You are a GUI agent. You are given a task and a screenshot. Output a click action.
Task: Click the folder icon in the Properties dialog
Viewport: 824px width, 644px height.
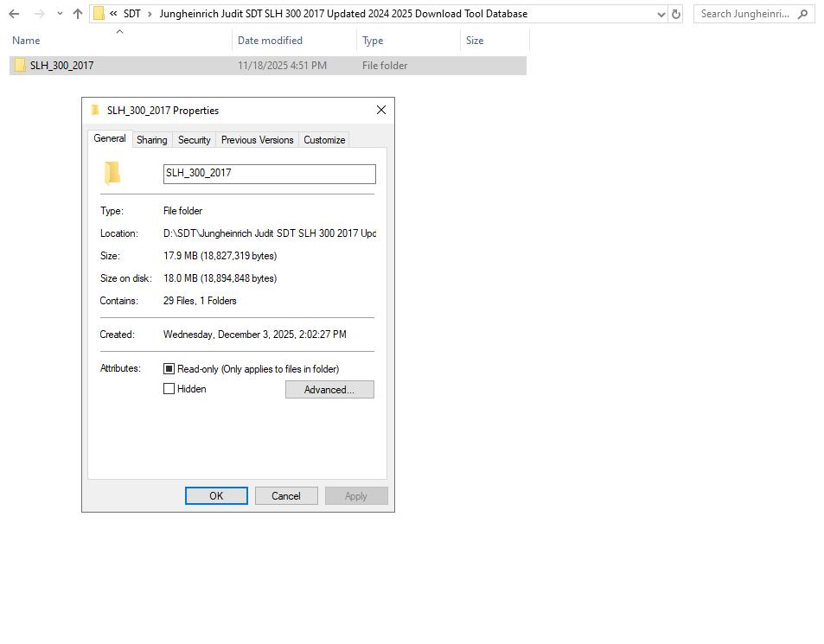(112, 172)
